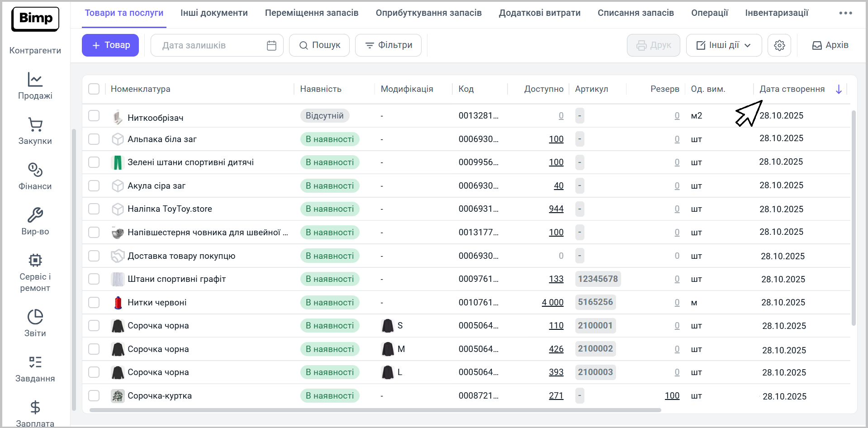The height and width of the screenshot is (428, 868).
Task: Open the Закупки shopping cart icon
Action: 35,125
